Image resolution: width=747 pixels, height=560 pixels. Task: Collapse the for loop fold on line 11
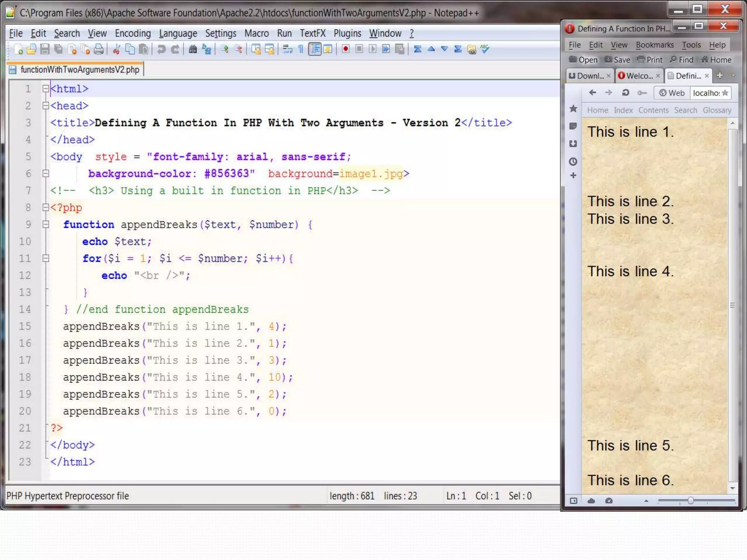46,258
